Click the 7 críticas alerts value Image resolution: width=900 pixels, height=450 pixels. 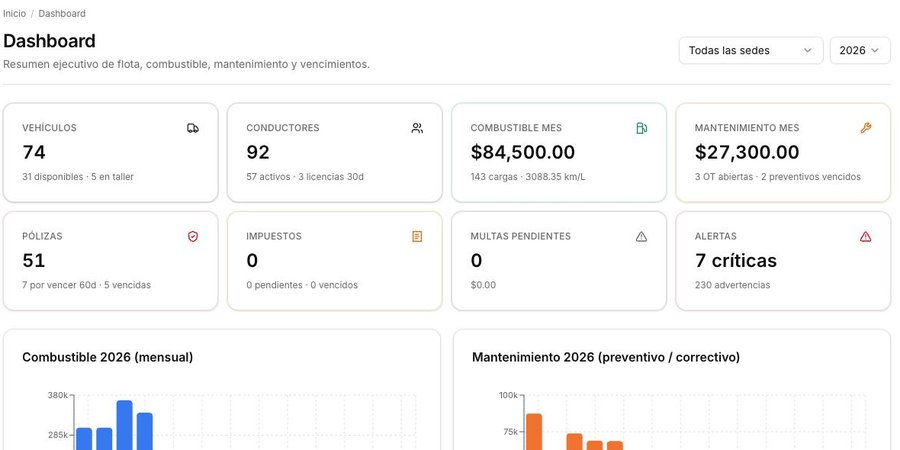coord(735,261)
